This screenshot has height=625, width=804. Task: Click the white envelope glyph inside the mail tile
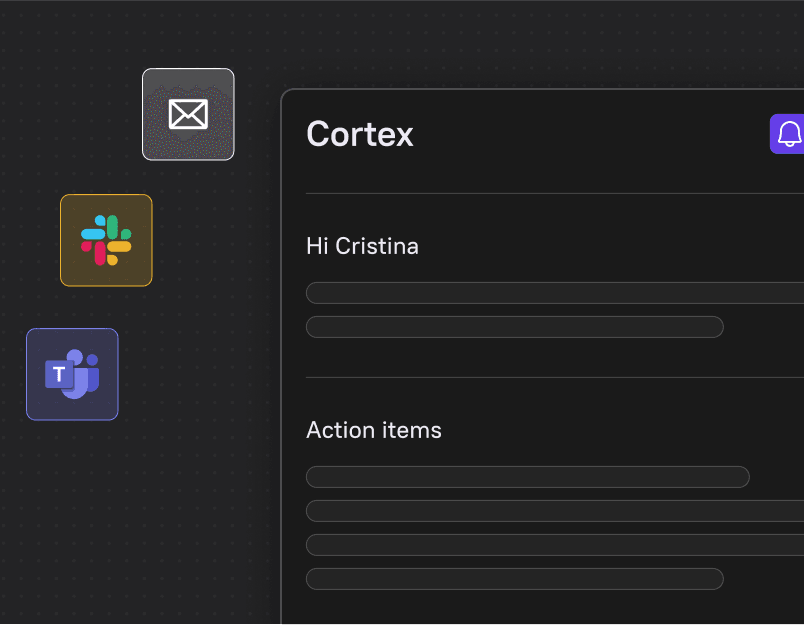coord(188,114)
